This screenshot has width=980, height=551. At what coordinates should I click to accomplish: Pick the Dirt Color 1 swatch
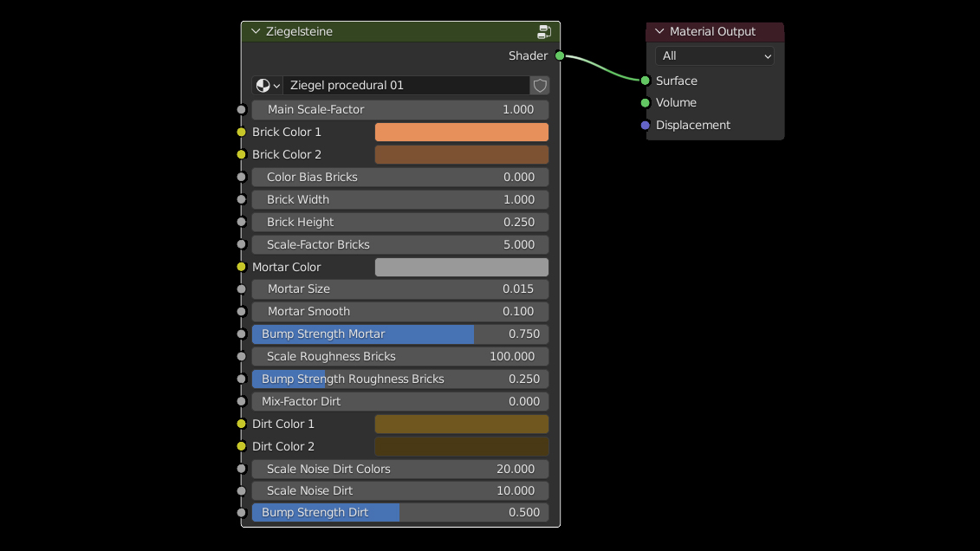461,424
